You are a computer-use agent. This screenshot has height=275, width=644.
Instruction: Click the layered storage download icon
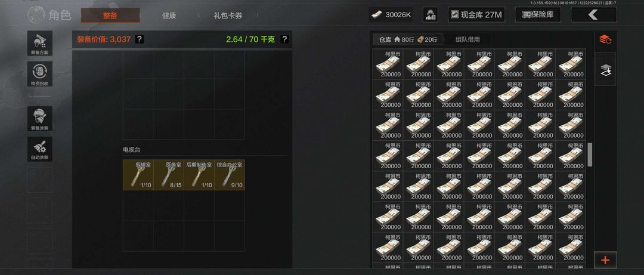(605, 69)
